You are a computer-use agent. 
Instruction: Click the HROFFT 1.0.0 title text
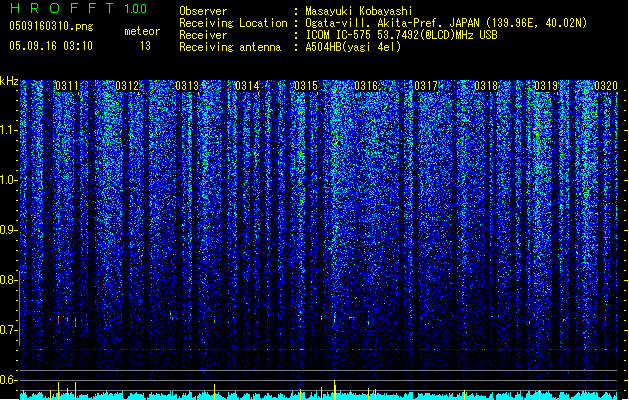78,8
